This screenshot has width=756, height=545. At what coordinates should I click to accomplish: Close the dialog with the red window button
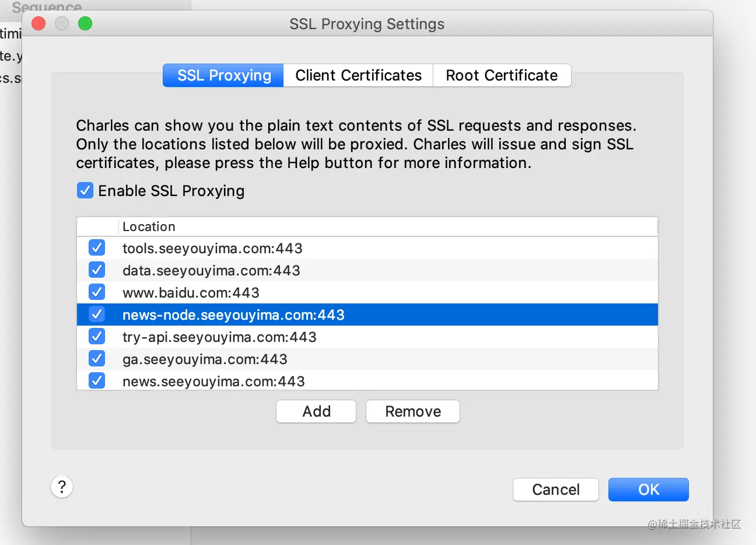click(38, 23)
